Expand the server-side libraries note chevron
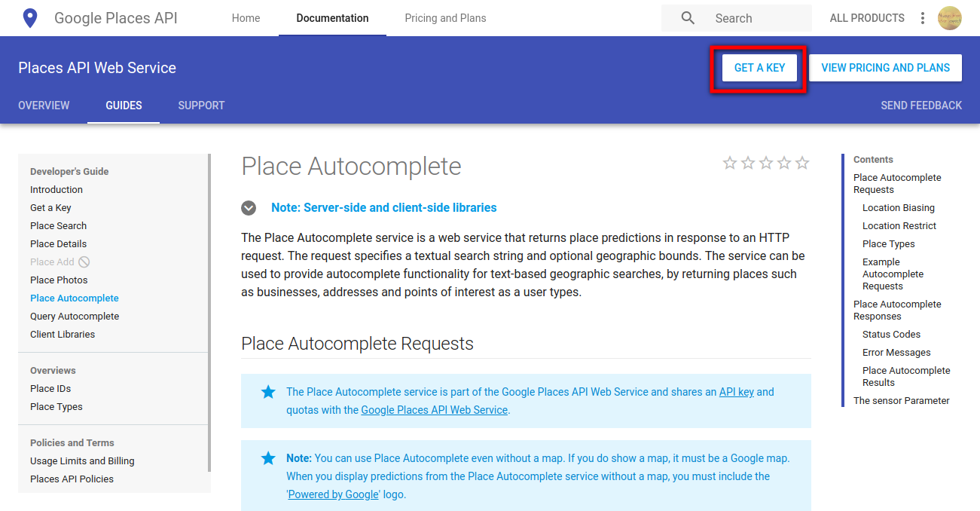The width and height of the screenshot is (980, 511). [249, 208]
